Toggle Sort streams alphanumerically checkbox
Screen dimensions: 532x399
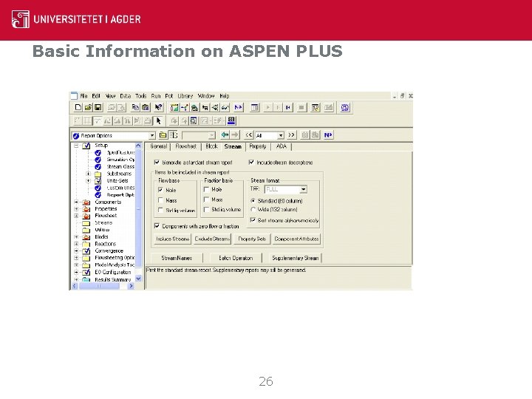click(253, 220)
